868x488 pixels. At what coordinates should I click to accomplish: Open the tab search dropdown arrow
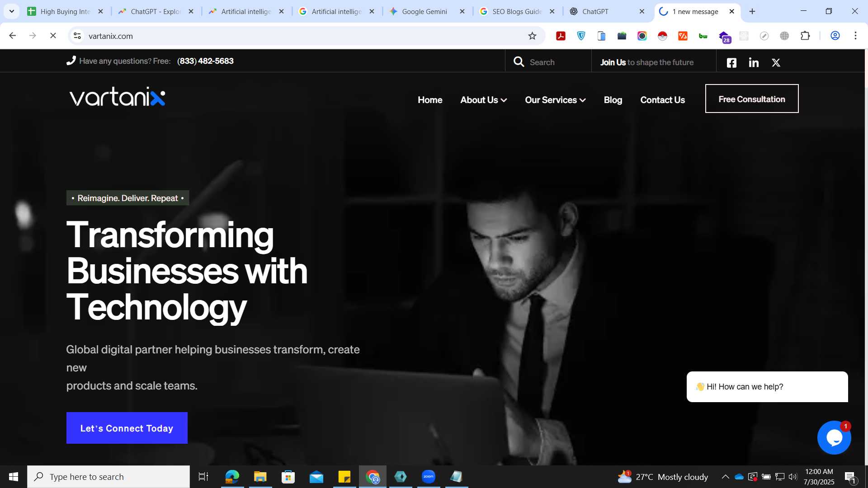[x=12, y=11]
